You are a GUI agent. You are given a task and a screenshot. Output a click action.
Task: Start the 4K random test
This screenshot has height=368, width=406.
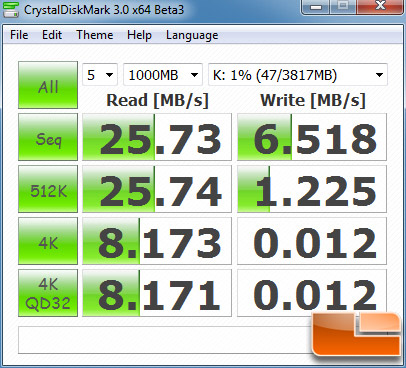pyautogui.click(x=48, y=241)
